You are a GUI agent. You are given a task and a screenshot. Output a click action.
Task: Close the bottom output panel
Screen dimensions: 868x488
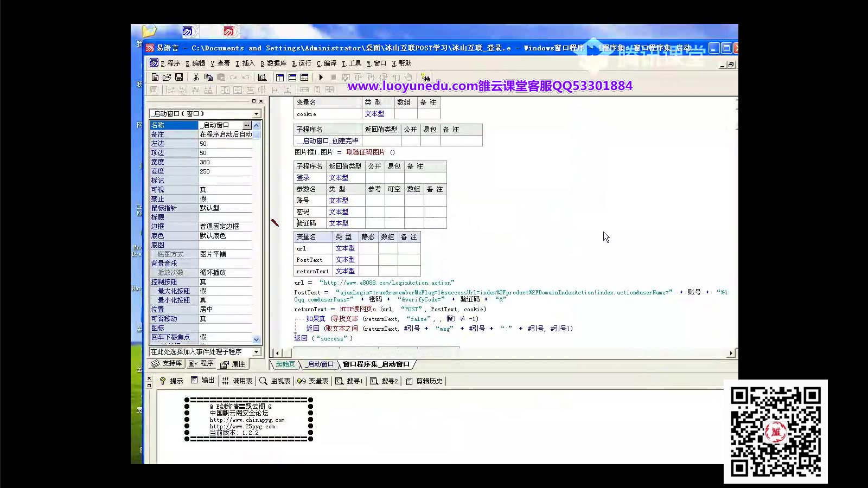(149, 378)
